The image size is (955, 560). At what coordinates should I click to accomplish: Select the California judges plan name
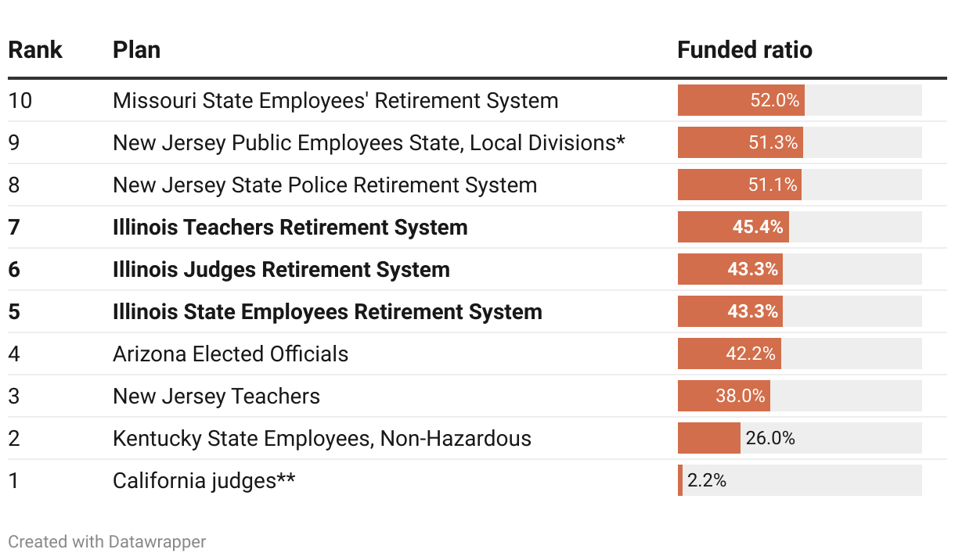coord(204,481)
